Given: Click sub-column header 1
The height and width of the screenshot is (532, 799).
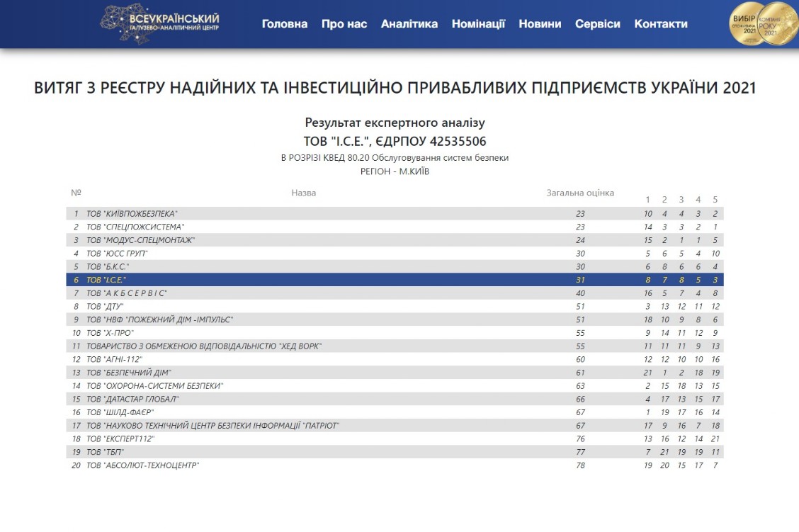Looking at the screenshot, I should point(647,200).
